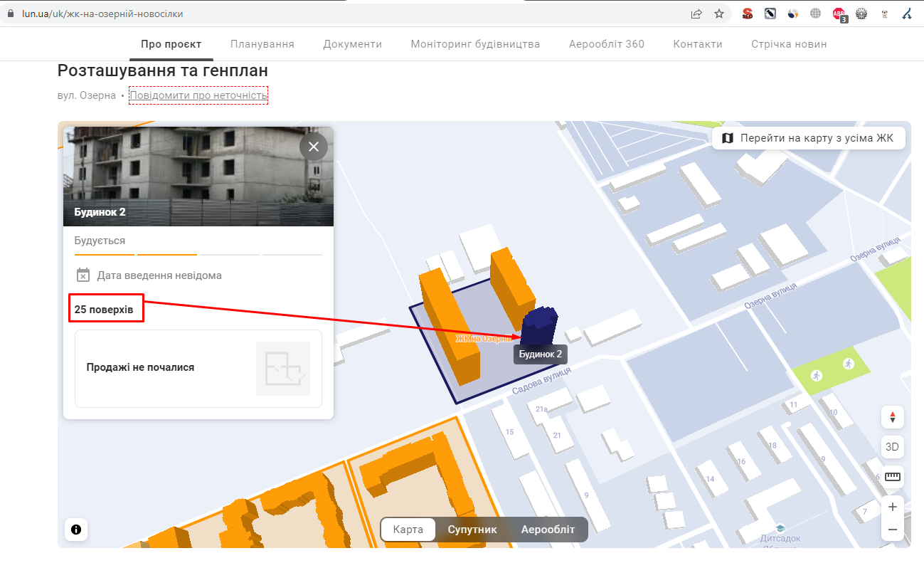
Task: Open the Планування tab
Action: (262, 44)
